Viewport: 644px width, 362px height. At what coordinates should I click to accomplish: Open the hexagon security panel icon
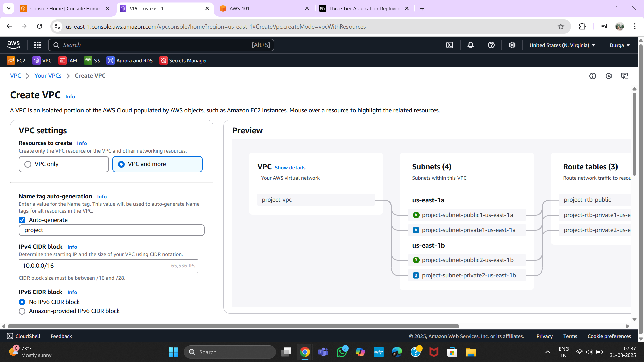click(x=609, y=76)
